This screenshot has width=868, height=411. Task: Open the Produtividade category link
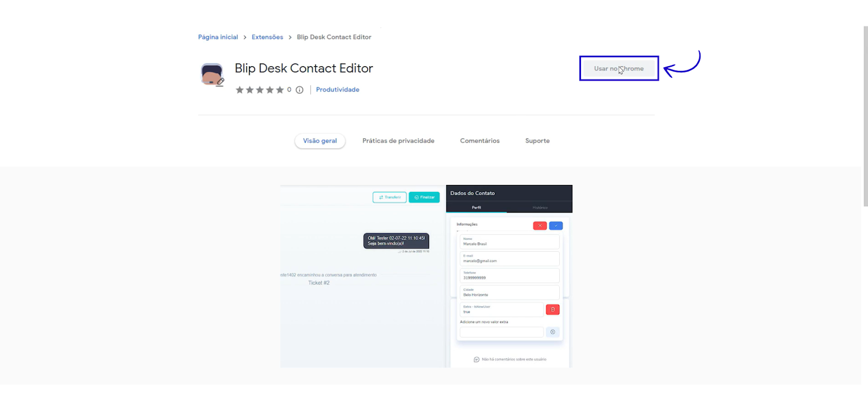(x=337, y=90)
